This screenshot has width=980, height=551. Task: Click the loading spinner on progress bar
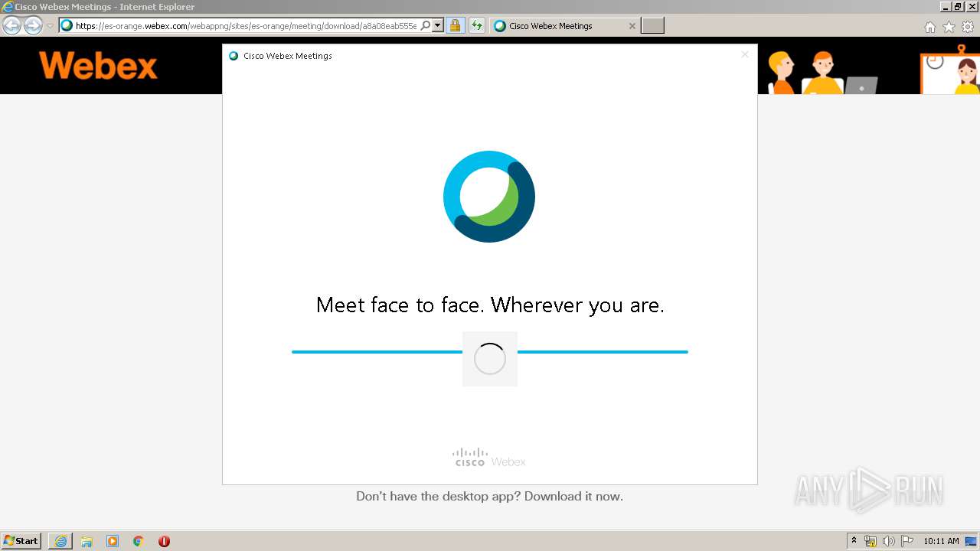tap(490, 359)
